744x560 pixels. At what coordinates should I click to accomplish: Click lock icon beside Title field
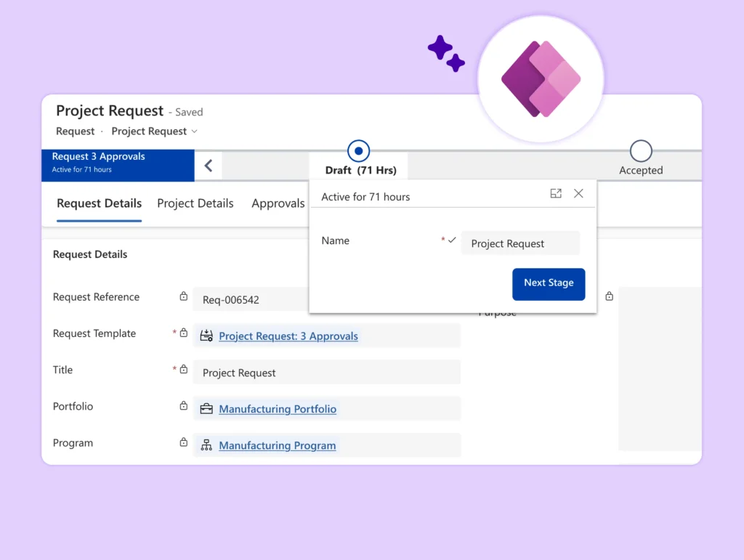pyautogui.click(x=184, y=370)
